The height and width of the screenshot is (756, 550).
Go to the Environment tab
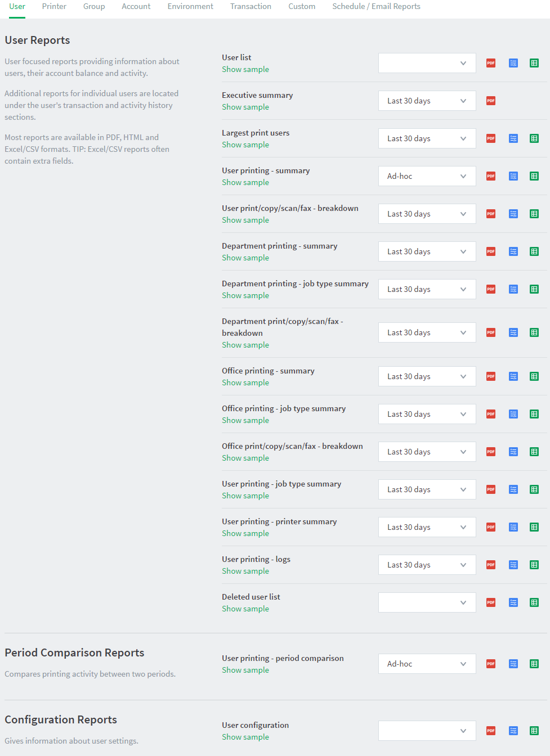(x=190, y=7)
